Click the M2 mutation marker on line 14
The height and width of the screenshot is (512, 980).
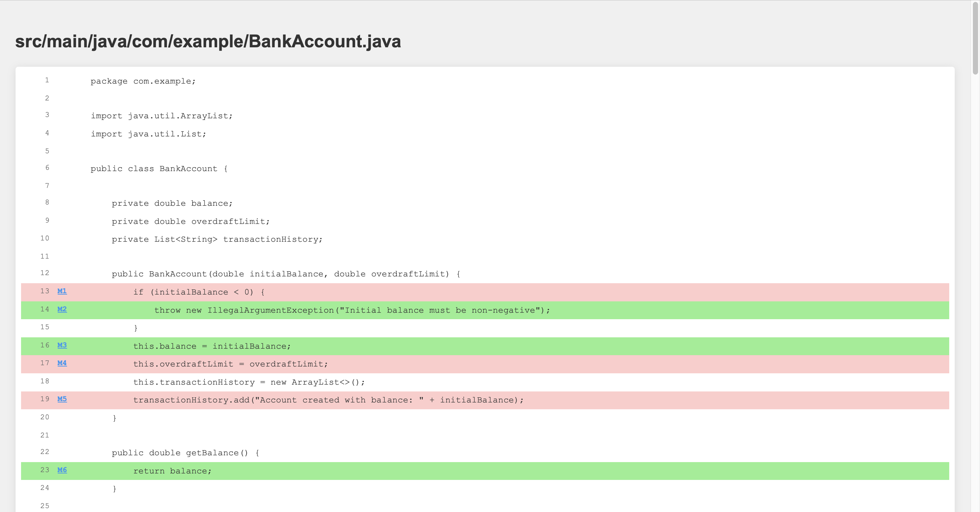point(62,309)
